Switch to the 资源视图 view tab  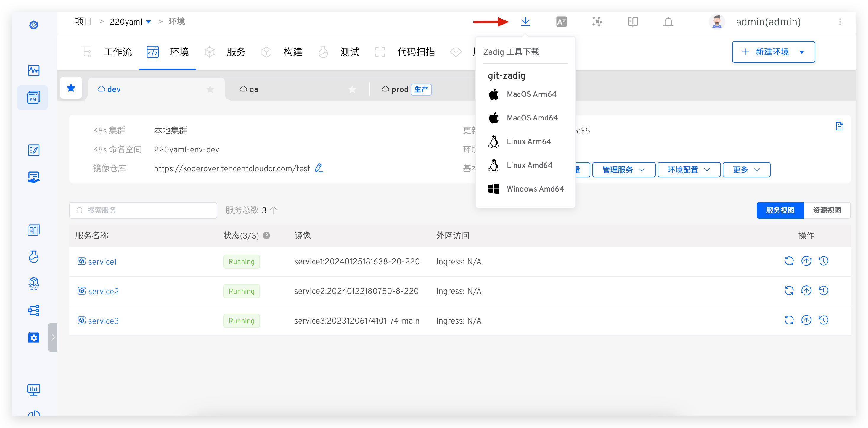tap(827, 210)
